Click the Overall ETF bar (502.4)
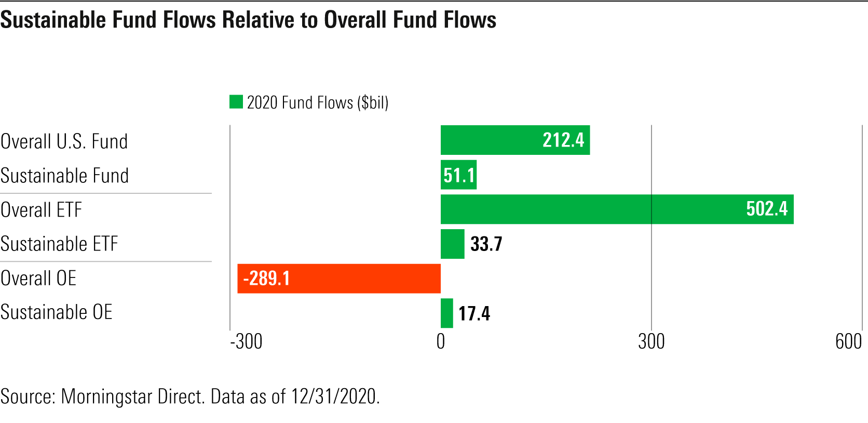Viewport: 868px width, 423px height. (617, 209)
